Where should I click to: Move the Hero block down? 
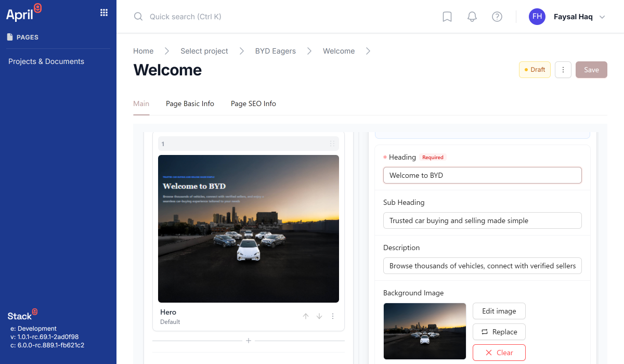319,316
